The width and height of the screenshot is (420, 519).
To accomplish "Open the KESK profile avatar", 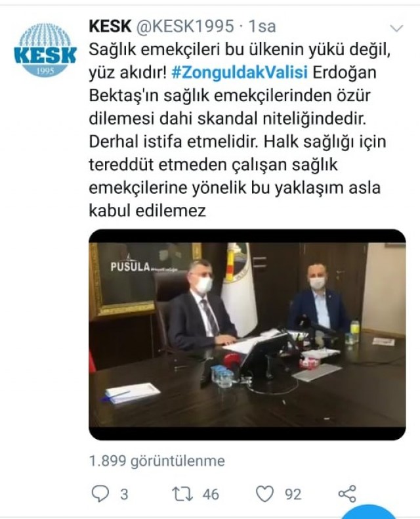I will pyautogui.click(x=45, y=50).
